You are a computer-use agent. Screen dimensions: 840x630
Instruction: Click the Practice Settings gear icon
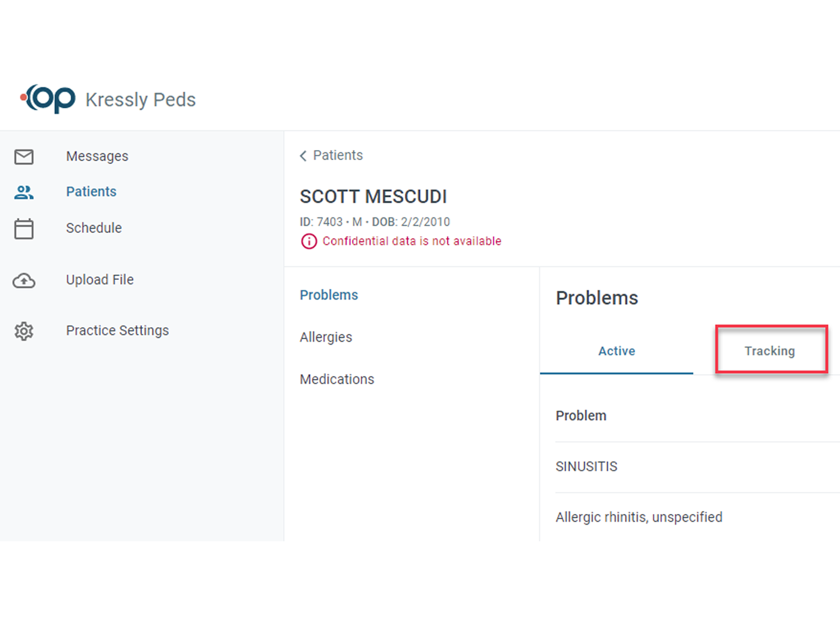[24, 331]
